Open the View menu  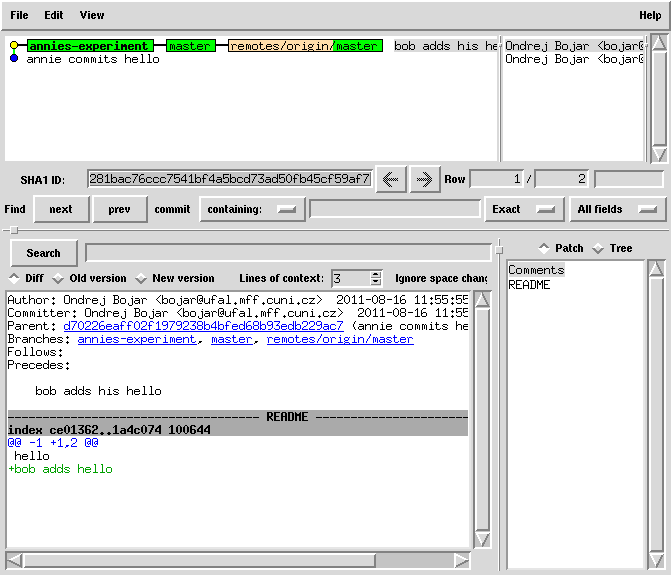(x=91, y=15)
